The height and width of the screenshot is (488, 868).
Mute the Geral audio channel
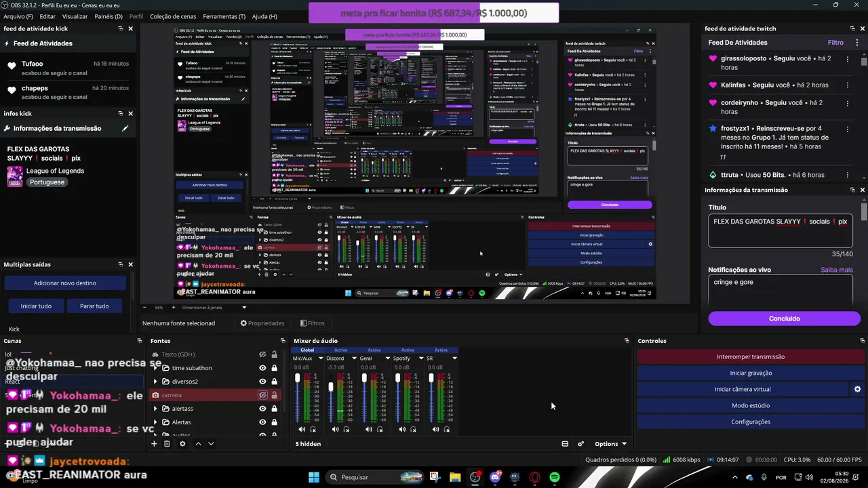[369, 429]
